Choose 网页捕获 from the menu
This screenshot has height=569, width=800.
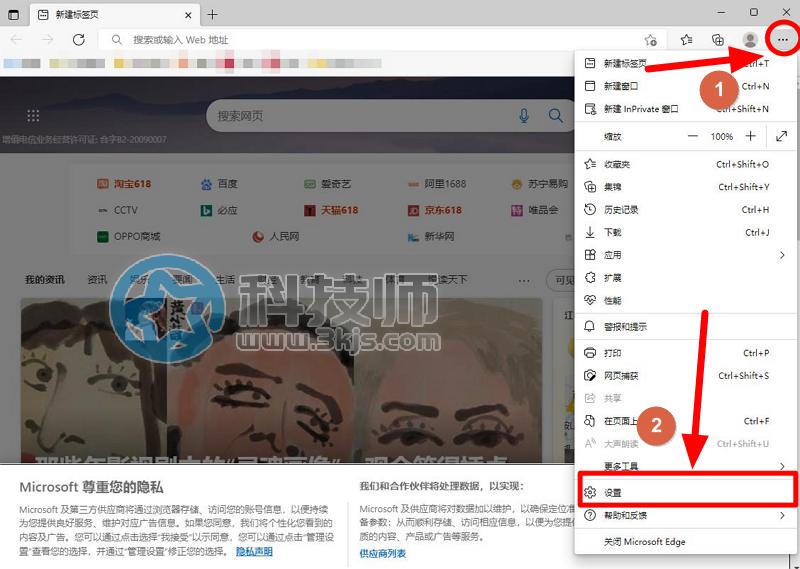click(686, 376)
